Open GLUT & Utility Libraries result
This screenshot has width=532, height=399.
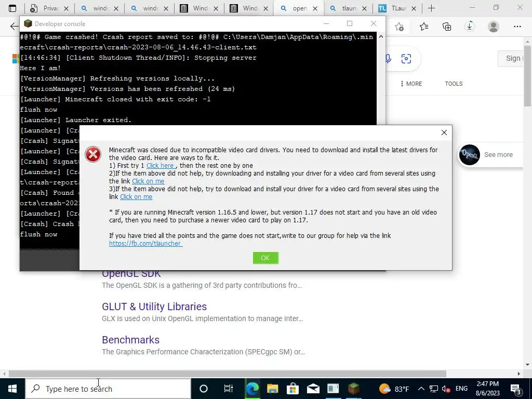pyautogui.click(x=154, y=307)
